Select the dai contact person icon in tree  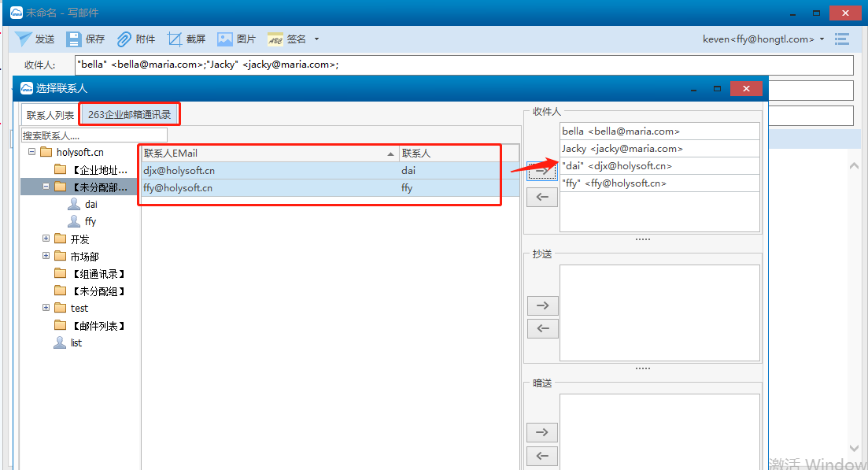74,205
